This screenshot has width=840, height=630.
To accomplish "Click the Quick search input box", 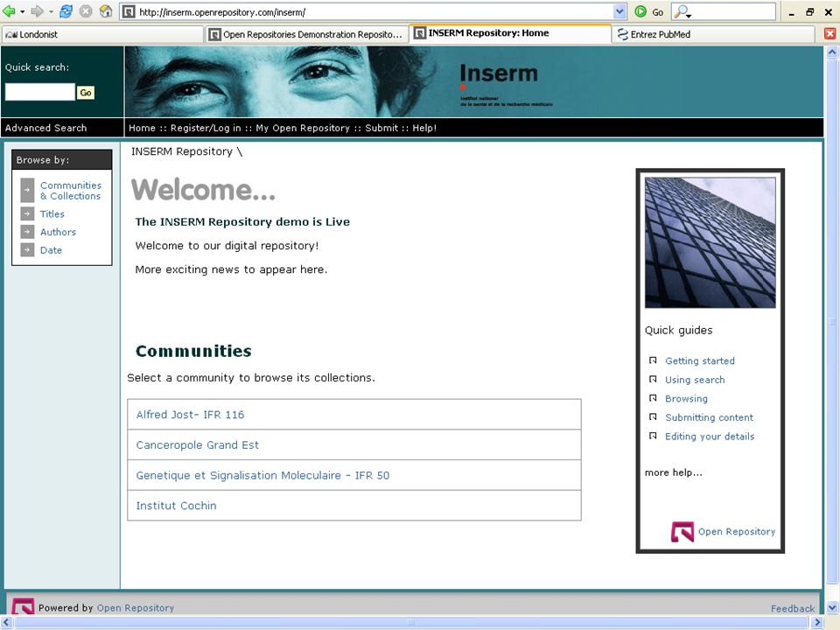I will pos(40,92).
